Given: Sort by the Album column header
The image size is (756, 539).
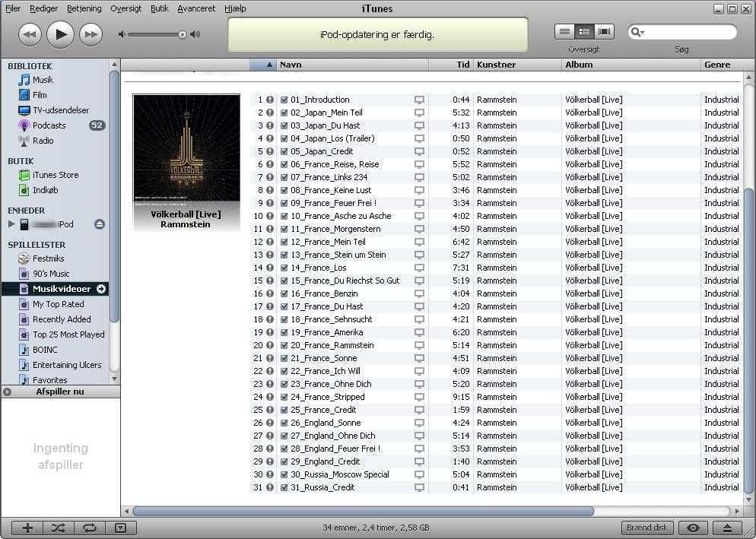Looking at the screenshot, I should point(631,65).
